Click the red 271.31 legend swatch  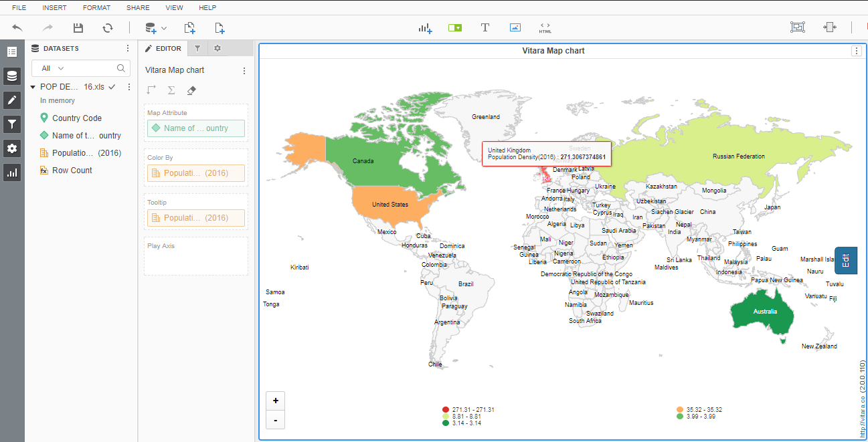point(446,410)
